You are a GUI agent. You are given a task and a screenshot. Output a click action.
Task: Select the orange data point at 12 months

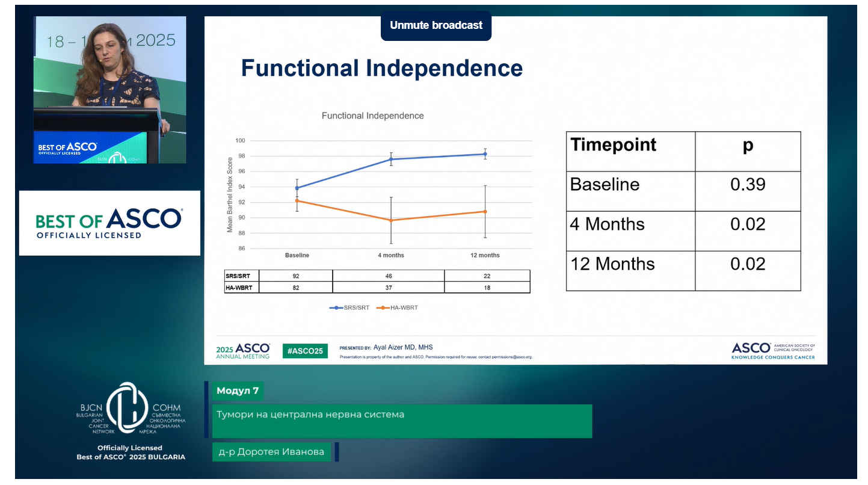point(485,211)
